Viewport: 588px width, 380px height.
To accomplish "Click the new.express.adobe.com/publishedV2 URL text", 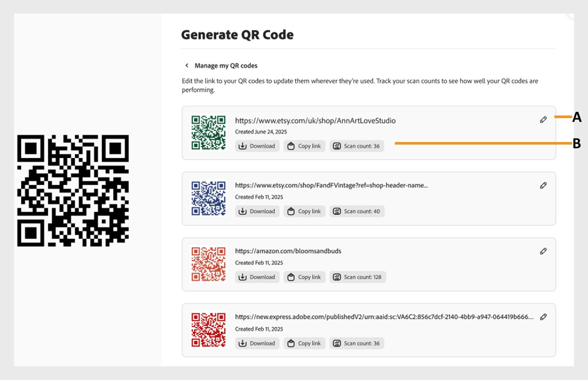I will point(384,317).
